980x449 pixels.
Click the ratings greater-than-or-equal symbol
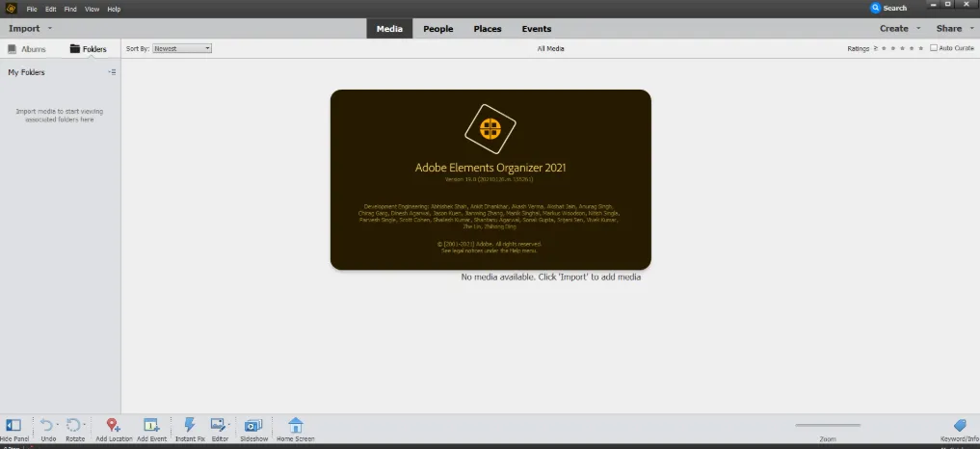pyautogui.click(x=876, y=48)
